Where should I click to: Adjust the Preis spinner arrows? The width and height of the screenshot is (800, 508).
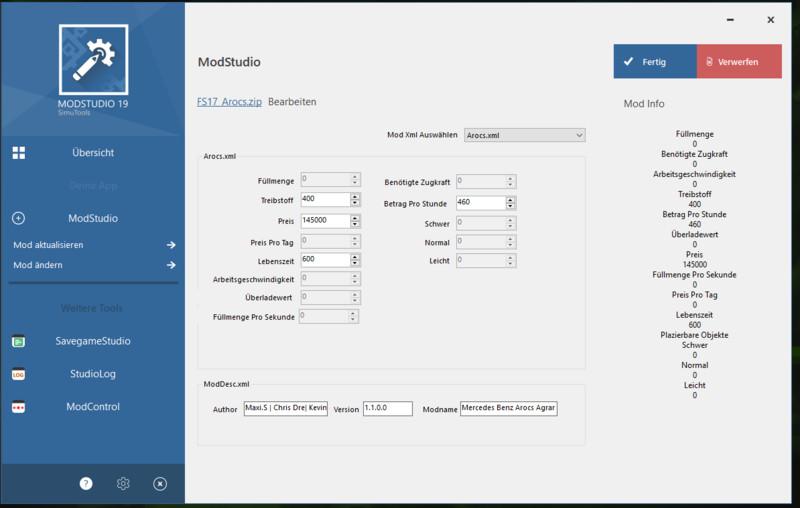click(x=354, y=220)
